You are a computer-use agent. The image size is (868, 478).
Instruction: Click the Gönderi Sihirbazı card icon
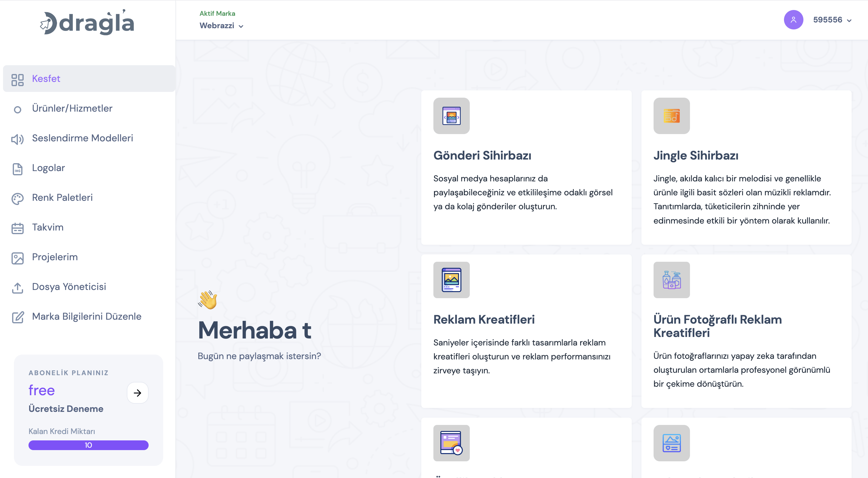tap(451, 116)
